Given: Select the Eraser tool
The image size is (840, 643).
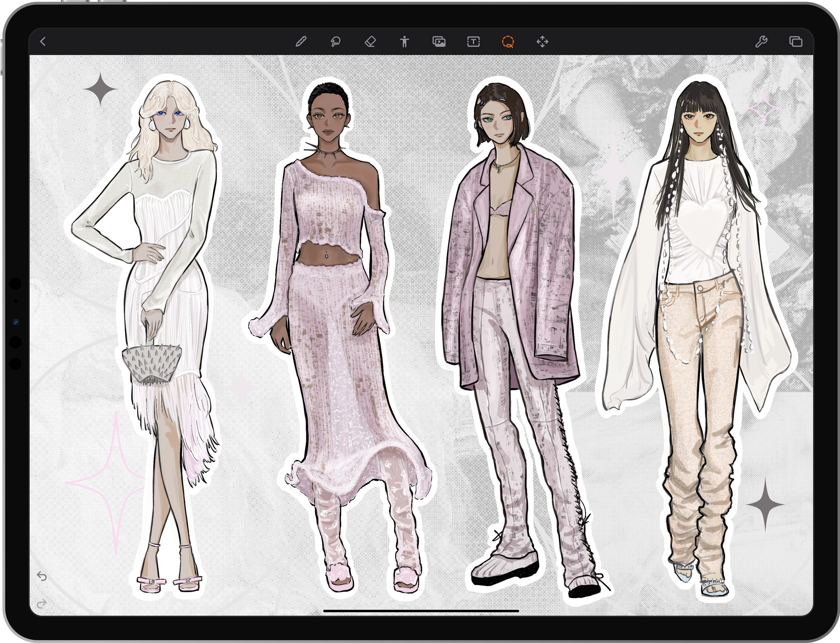Looking at the screenshot, I should (x=370, y=41).
